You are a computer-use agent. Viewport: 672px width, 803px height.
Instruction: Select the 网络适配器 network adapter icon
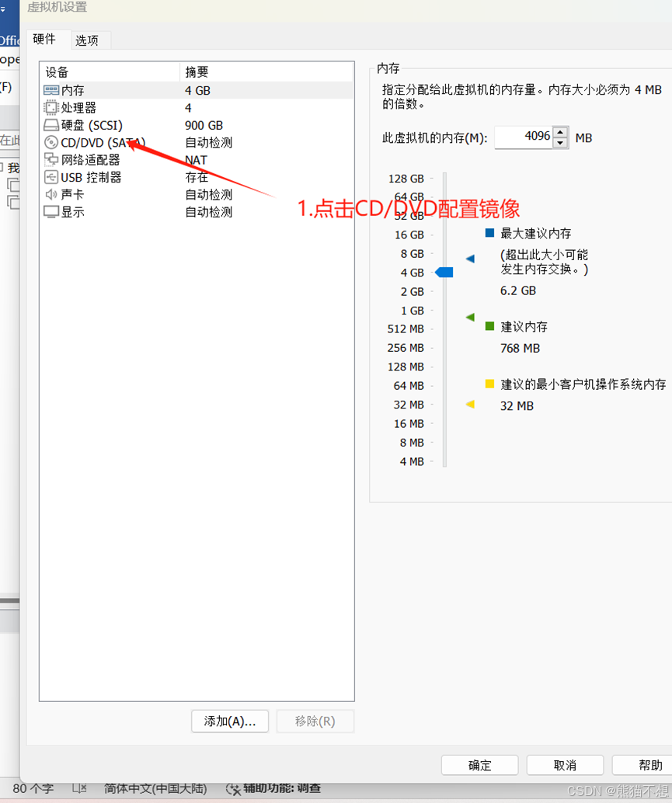tap(51, 160)
